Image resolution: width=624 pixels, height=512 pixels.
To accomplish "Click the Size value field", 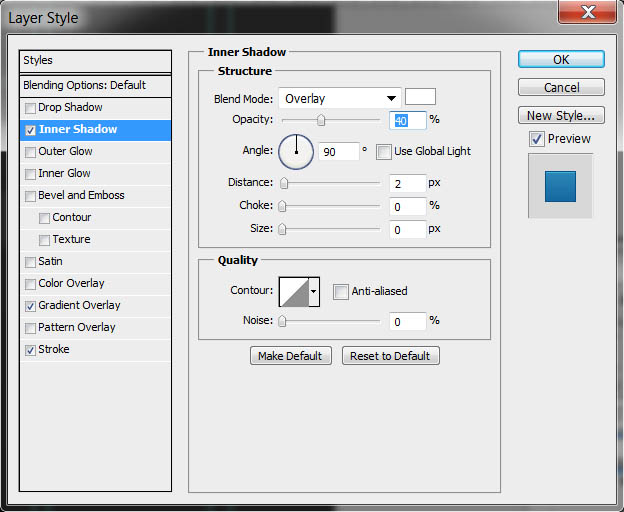I will point(408,230).
